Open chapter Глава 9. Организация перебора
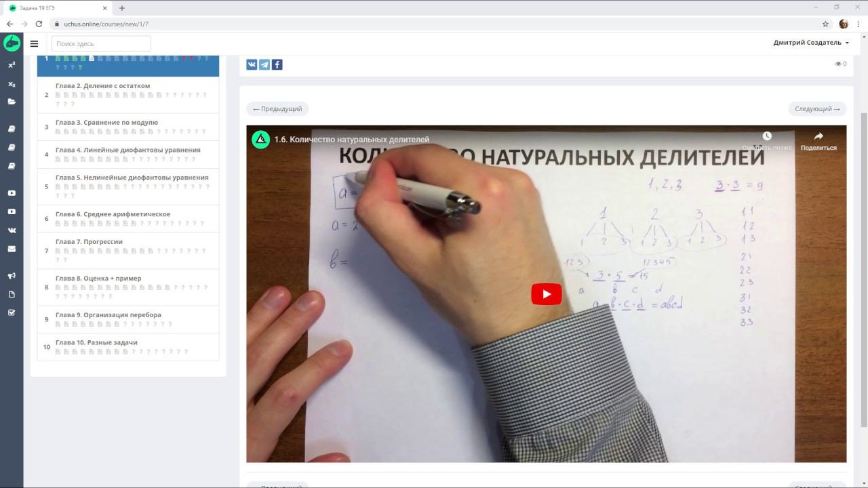Viewport: 868px width, 488px height. pos(128,319)
